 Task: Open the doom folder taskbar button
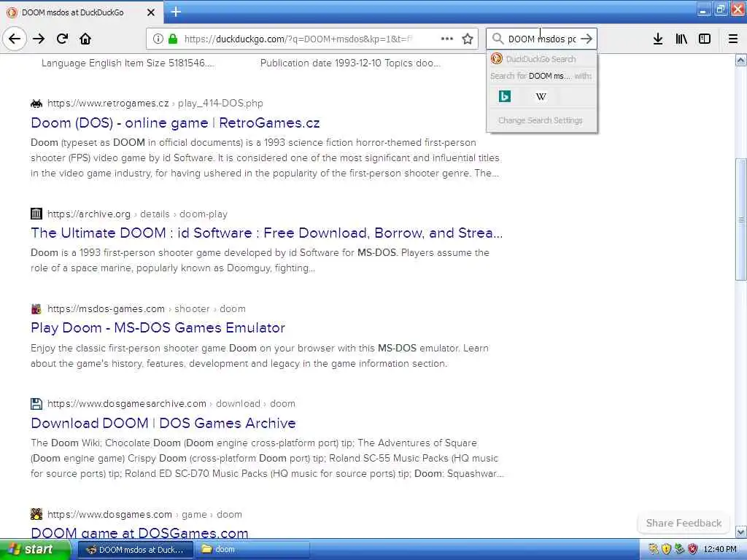pyautogui.click(x=252, y=550)
